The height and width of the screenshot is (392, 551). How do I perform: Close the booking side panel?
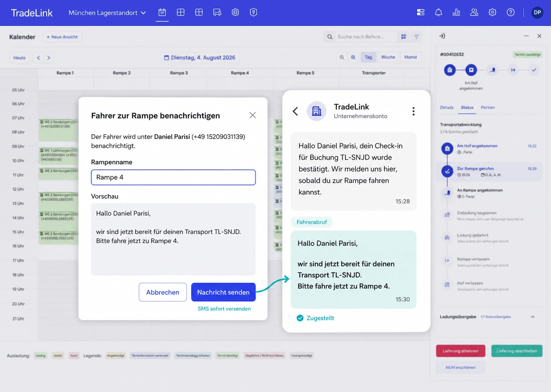539,36
